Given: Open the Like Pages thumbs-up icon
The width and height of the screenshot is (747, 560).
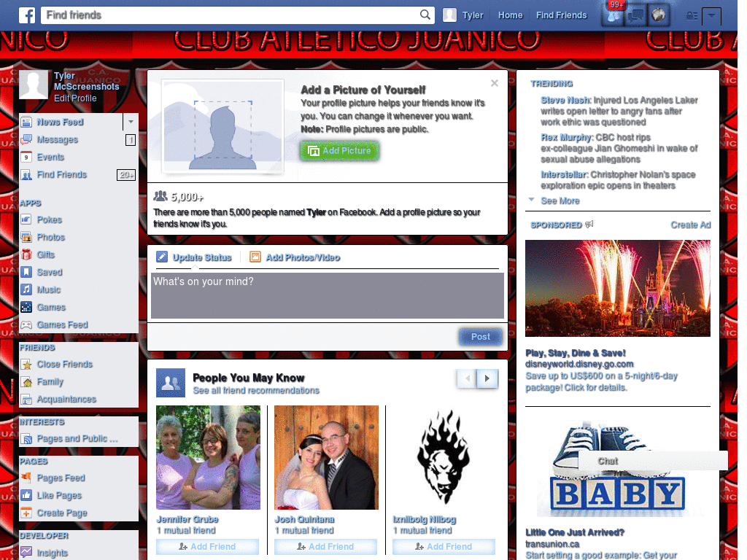Looking at the screenshot, I should (27, 495).
